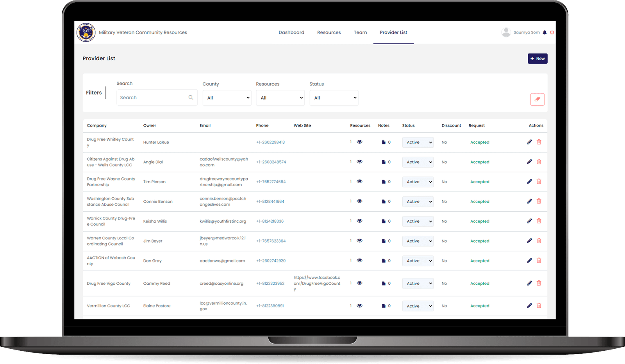This screenshot has height=364, width=625.
Task: Click eye icon in Dan Gray row
Action: tap(359, 261)
